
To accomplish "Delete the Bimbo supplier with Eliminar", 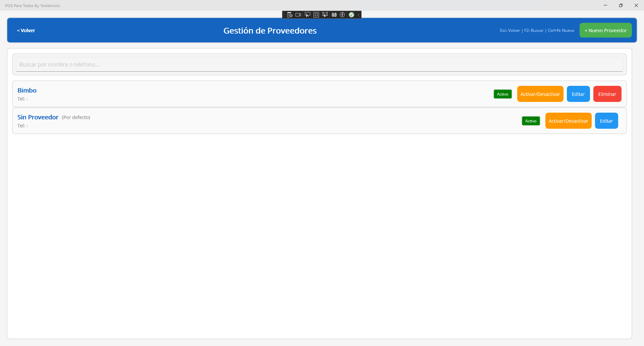I will [607, 94].
